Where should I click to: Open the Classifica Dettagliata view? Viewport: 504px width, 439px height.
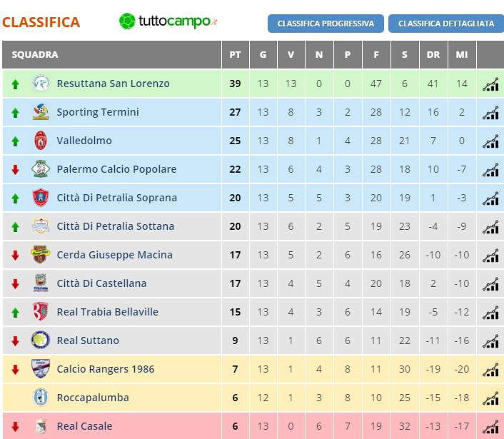coord(446,24)
